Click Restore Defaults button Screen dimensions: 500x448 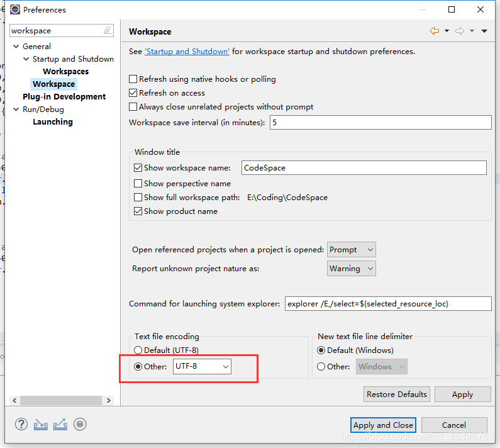397,395
